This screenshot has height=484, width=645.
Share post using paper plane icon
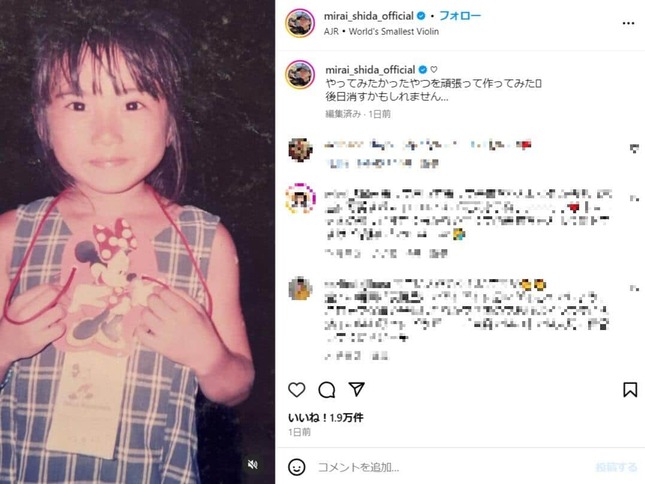[357, 389]
